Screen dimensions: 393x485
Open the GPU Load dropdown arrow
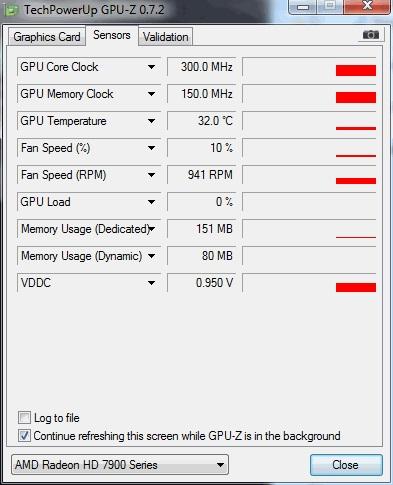pos(151,202)
